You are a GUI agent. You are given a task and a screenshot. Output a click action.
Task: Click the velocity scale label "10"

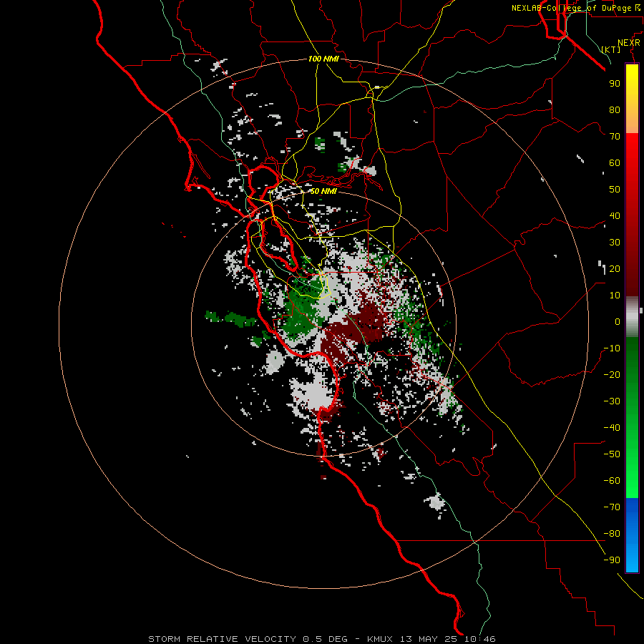[615, 296]
